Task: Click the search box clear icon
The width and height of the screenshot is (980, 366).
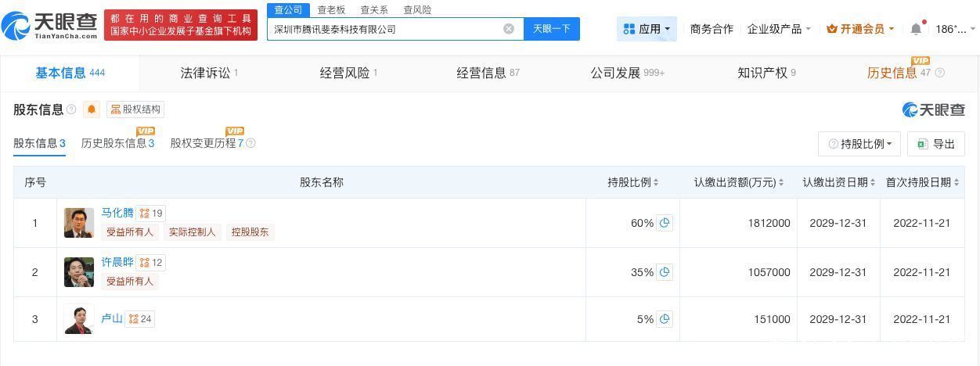Action: 509,29
